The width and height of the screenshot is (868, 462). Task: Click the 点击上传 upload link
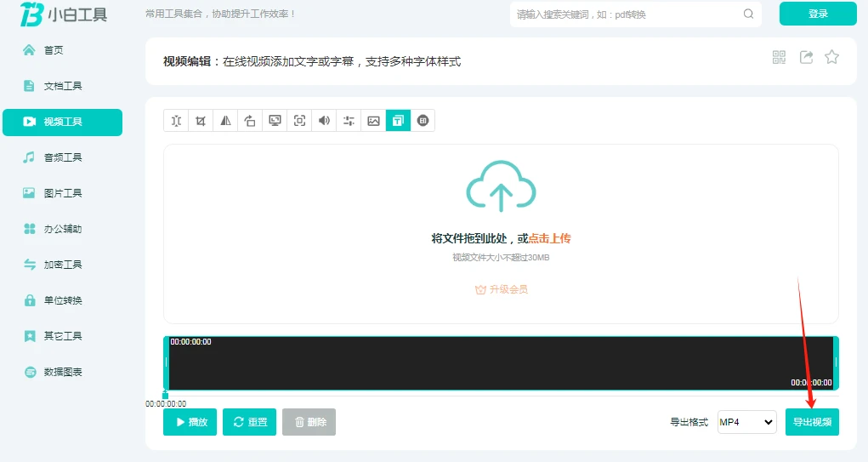550,238
